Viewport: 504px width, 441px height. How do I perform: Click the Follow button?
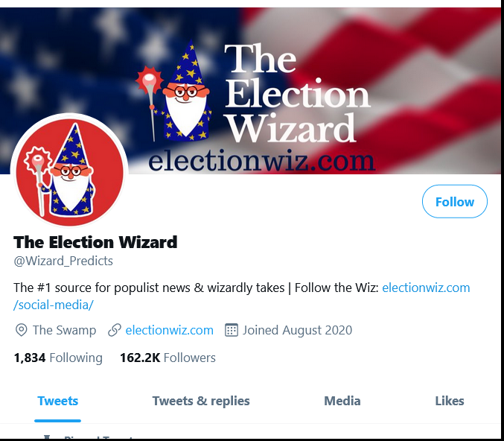pyautogui.click(x=455, y=201)
